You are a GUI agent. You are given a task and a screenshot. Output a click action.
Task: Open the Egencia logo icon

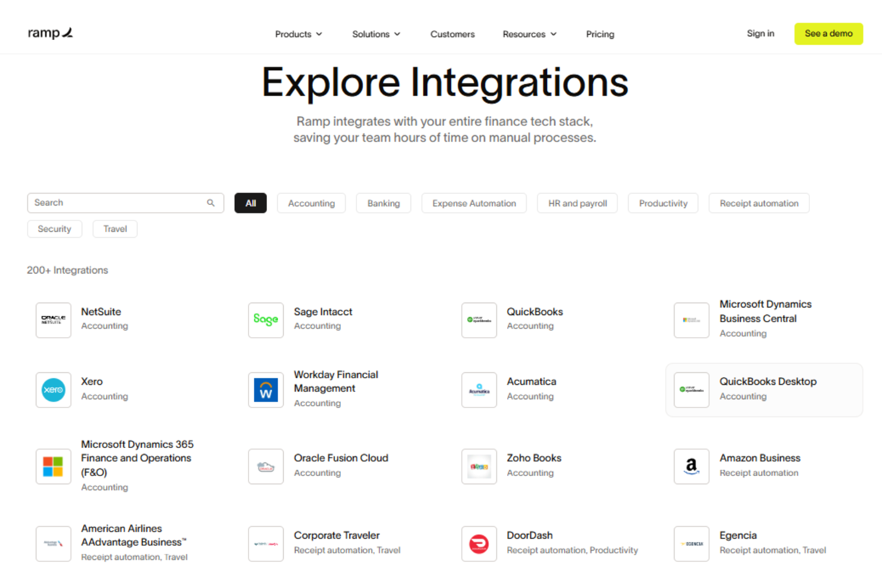(x=691, y=544)
